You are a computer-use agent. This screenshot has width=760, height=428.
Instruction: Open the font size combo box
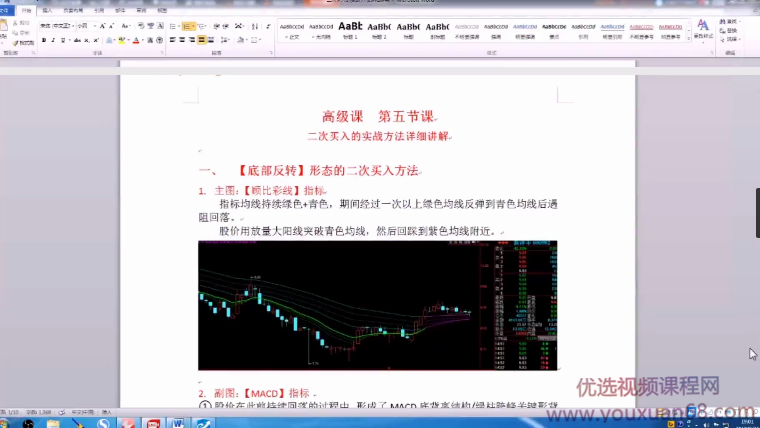point(86,26)
